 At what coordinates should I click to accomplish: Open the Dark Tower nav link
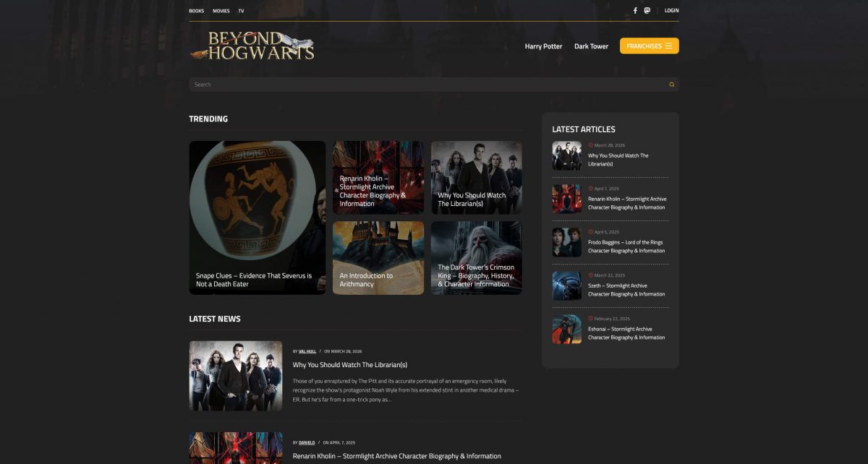point(591,46)
